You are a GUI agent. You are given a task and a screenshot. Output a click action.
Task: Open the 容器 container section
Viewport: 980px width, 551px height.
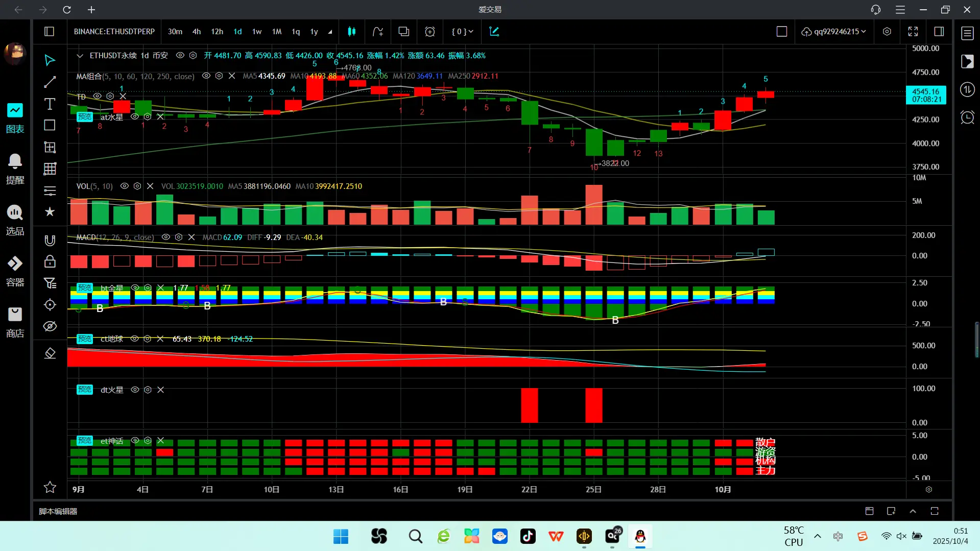15,272
